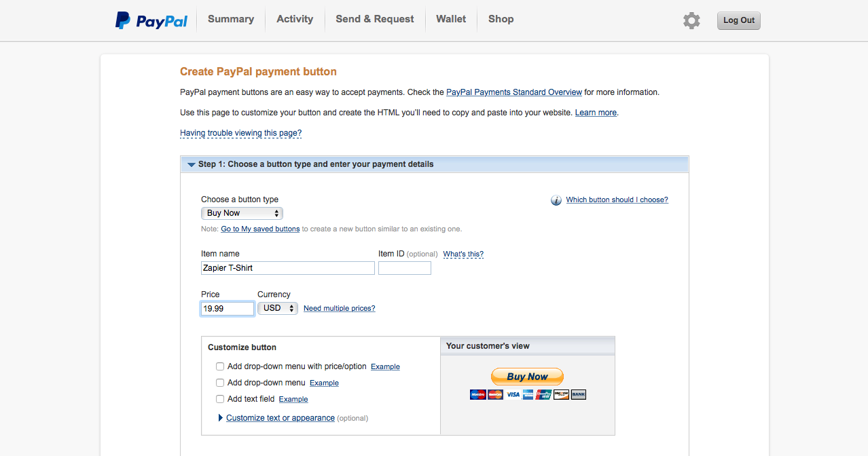Open the Buy Now button type dropdown
The width and height of the screenshot is (868, 456).
click(x=242, y=213)
